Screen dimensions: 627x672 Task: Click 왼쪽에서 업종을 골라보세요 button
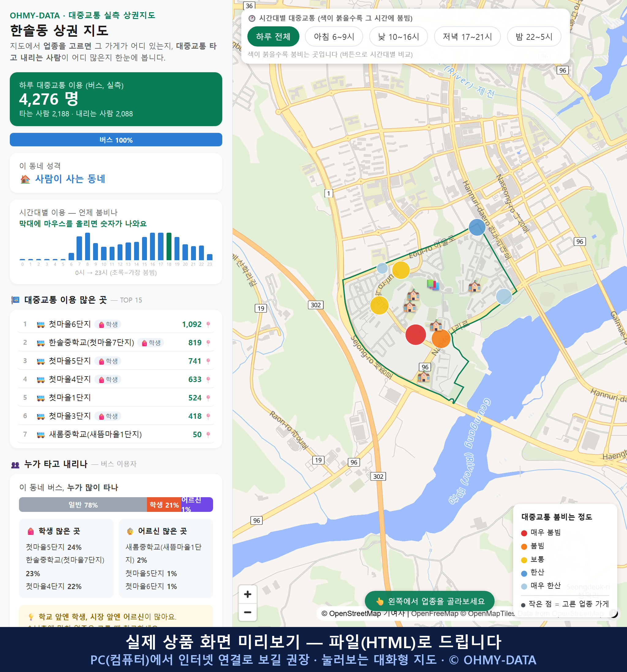(429, 601)
